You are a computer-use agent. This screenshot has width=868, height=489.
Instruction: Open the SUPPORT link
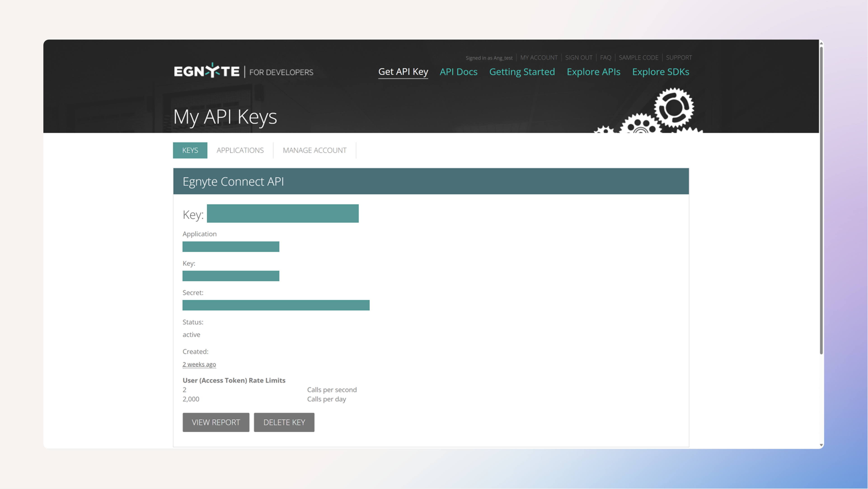[679, 58]
